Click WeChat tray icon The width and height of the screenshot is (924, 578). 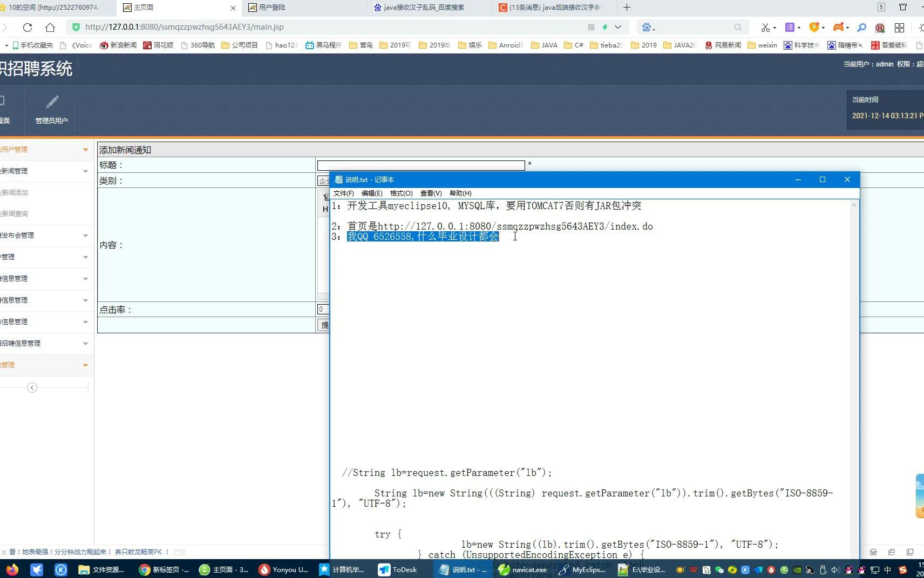(719, 570)
